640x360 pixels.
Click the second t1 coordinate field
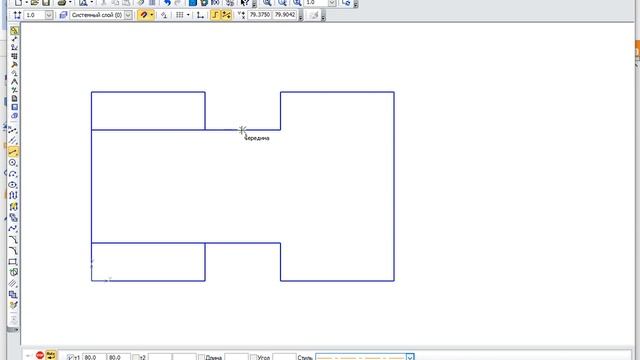tap(118, 357)
